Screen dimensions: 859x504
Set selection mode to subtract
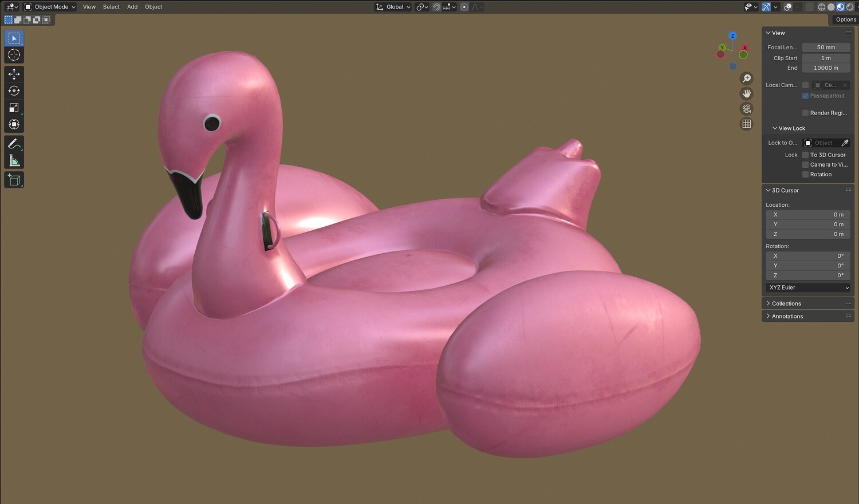point(27,19)
